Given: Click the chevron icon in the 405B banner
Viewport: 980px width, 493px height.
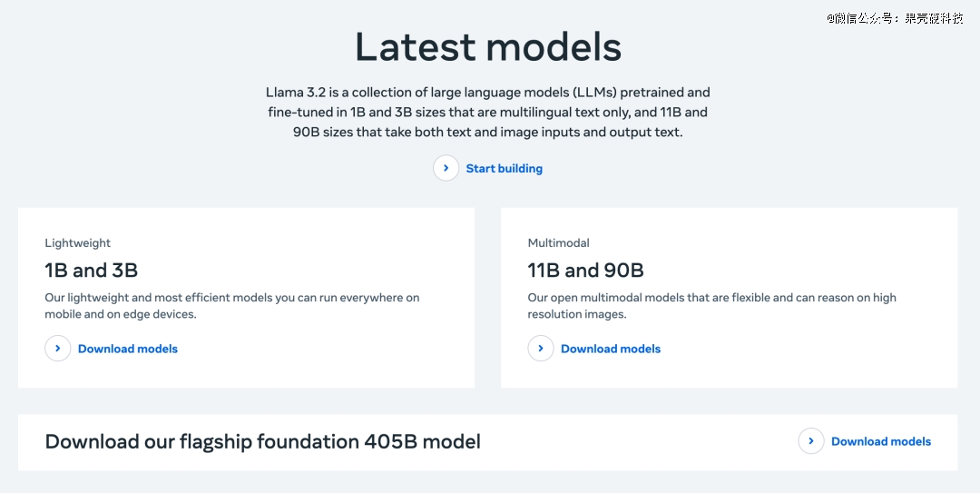Looking at the screenshot, I should tap(811, 441).
